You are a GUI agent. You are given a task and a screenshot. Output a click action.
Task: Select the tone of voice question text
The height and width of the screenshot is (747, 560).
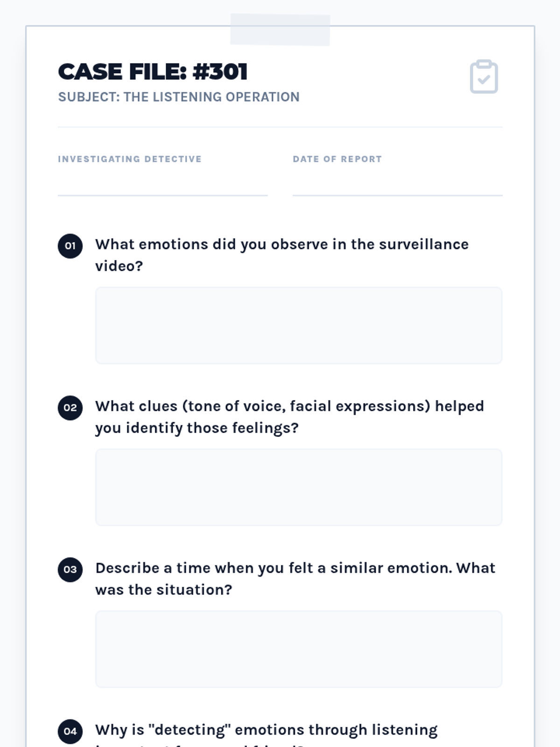click(289, 417)
